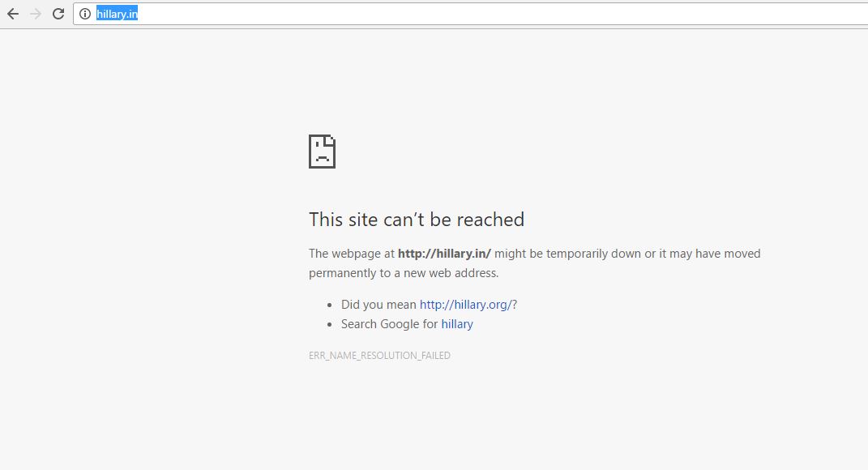The width and height of the screenshot is (868, 470).
Task: Click 'permanently to a new web address' line
Action: point(404,273)
